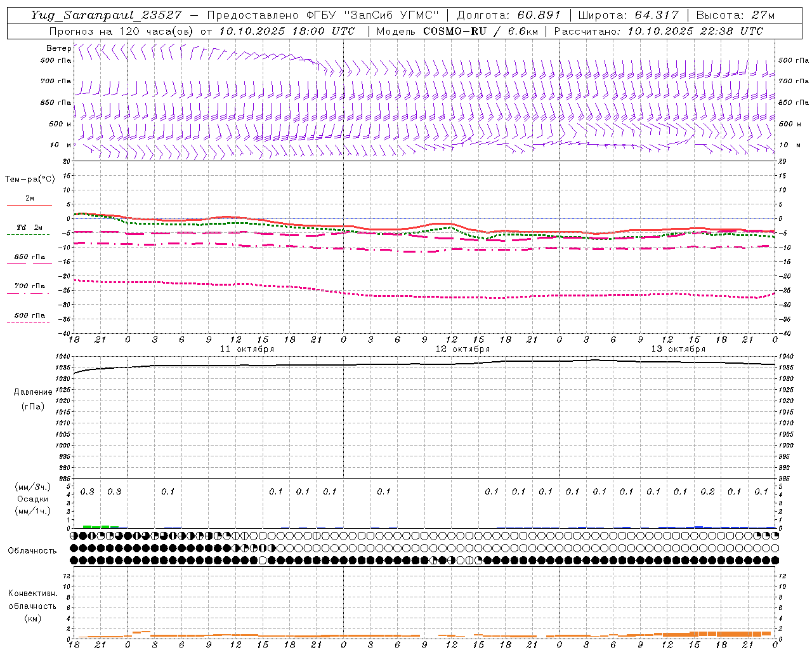The height and width of the screenshot is (650, 812).
Task: Click the left 500 м wind level label
Action: pyautogui.click(x=60, y=124)
